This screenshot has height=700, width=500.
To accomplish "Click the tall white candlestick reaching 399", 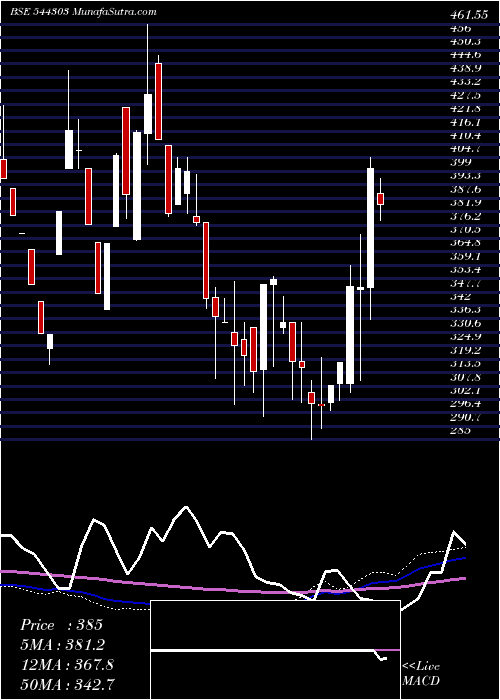I will pos(370,228).
